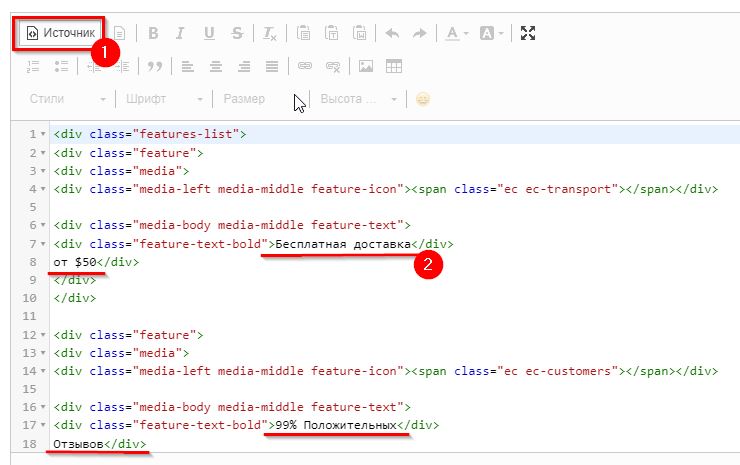Click the remove formatting icon
The image size is (740, 465).
point(270,33)
